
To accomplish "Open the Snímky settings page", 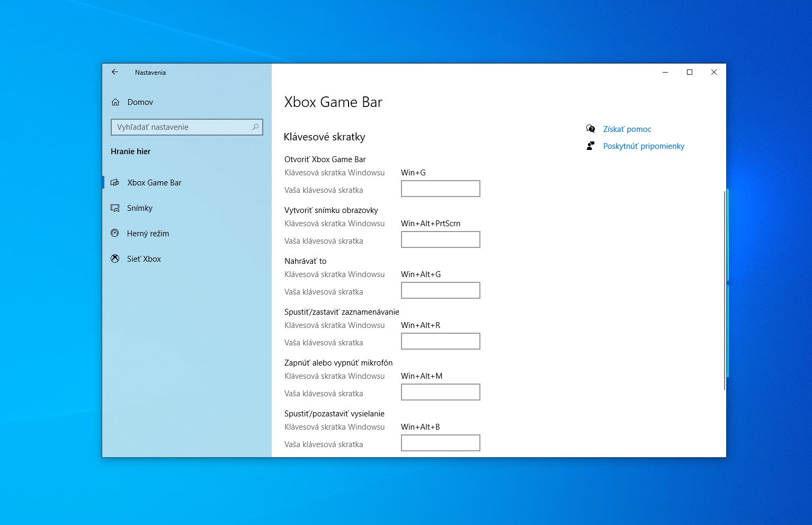I will click(x=187, y=208).
